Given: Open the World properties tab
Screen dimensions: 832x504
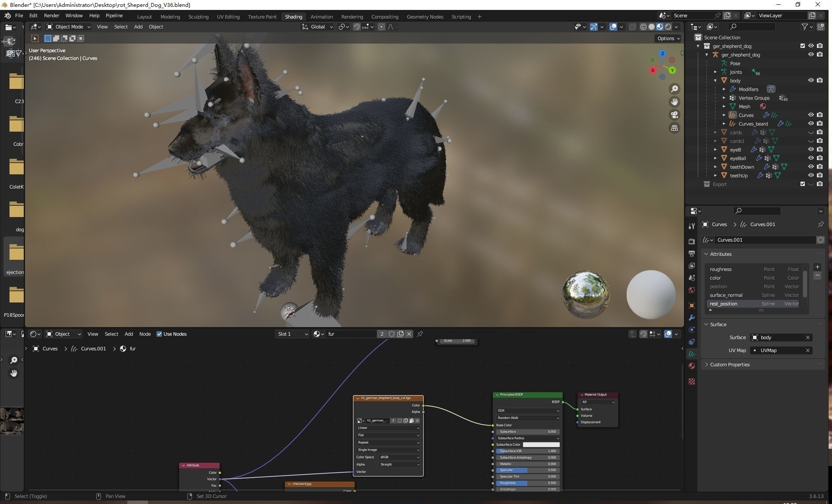Looking at the screenshot, I should [x=692, y=290].
